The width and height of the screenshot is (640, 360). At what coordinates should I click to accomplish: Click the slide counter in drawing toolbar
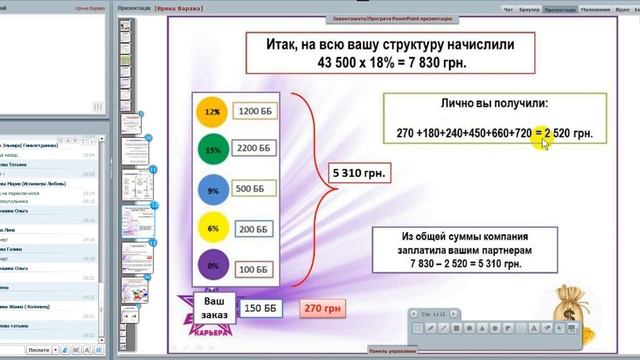coord(433,314)
